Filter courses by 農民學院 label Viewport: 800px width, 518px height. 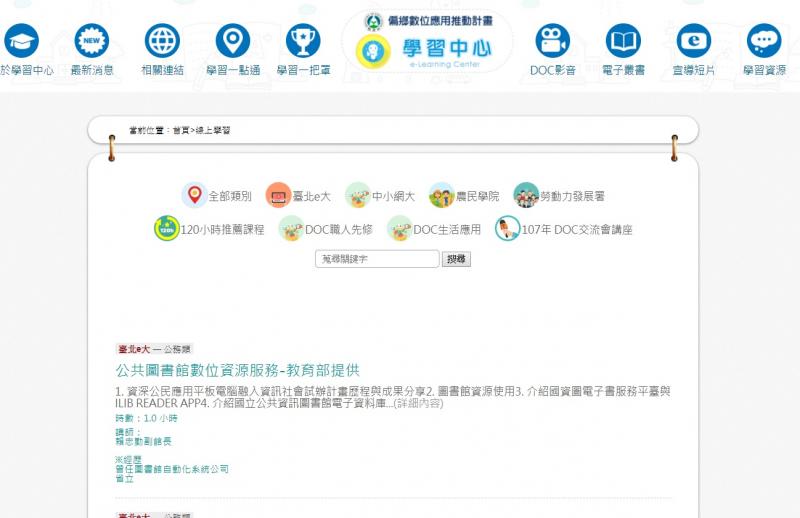478,196
